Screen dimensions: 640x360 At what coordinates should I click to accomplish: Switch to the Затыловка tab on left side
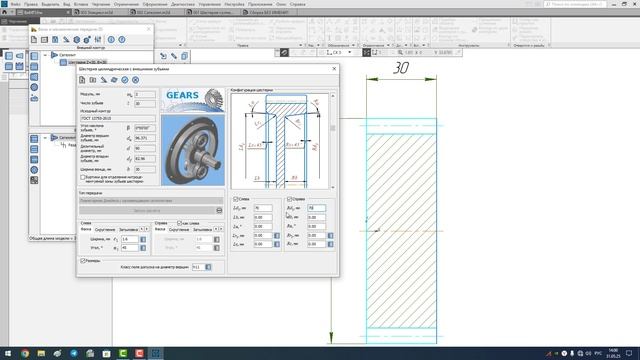point(129,230)
